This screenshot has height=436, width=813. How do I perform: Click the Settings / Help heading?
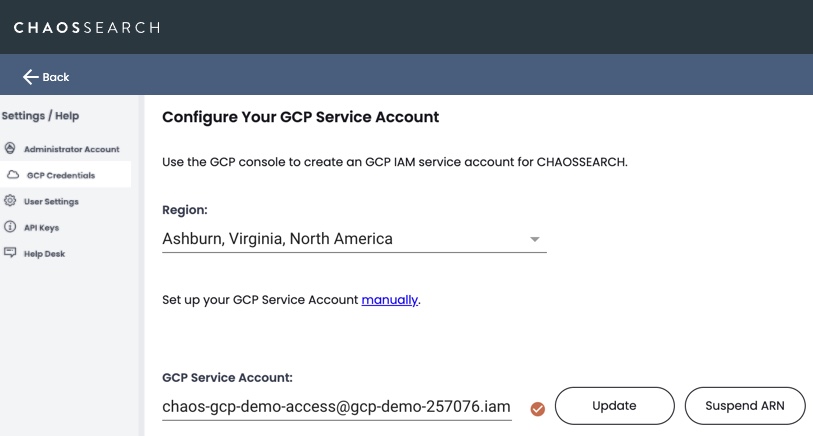coord(40,116)
